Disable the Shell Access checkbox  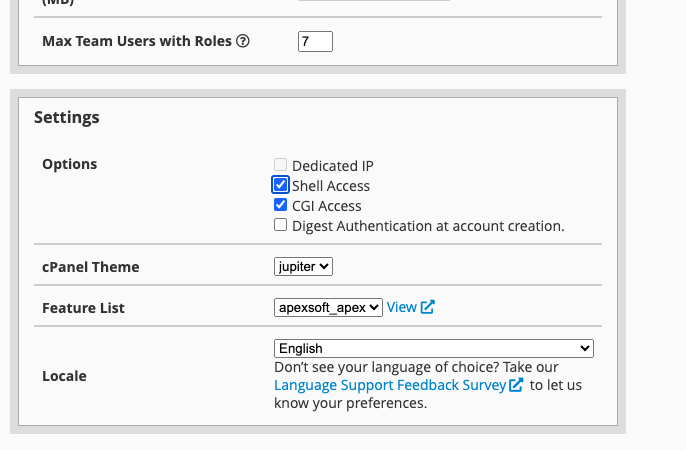[x=281, y=185]
